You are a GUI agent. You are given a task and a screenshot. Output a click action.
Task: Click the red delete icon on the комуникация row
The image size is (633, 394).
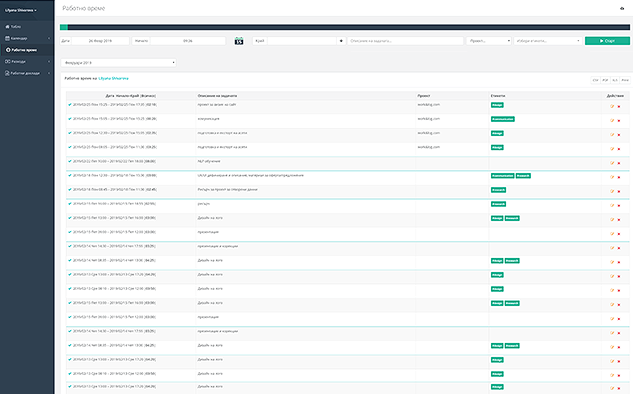619,121
